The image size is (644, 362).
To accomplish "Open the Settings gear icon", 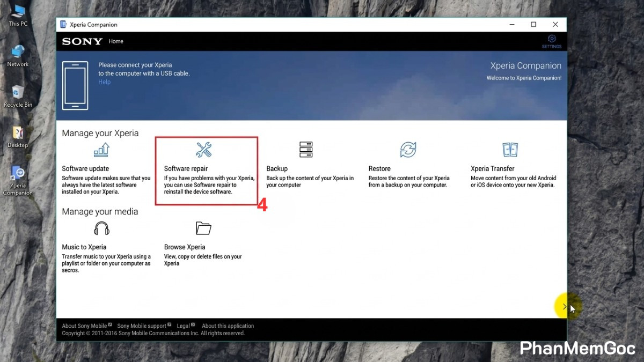I will (552, 39).
